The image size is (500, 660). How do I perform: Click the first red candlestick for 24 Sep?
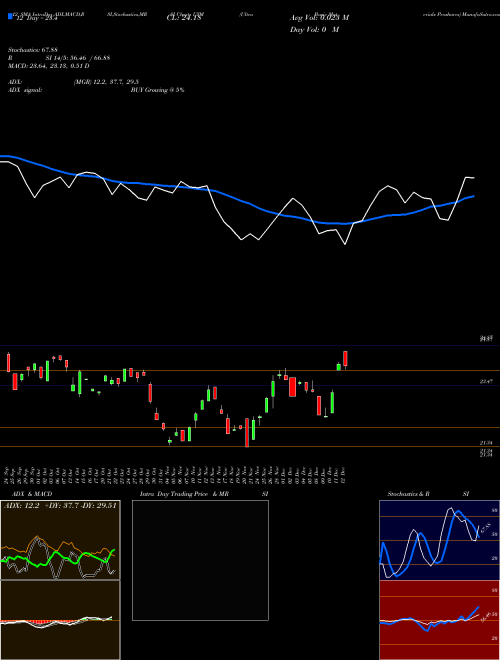tap(8, 363)
